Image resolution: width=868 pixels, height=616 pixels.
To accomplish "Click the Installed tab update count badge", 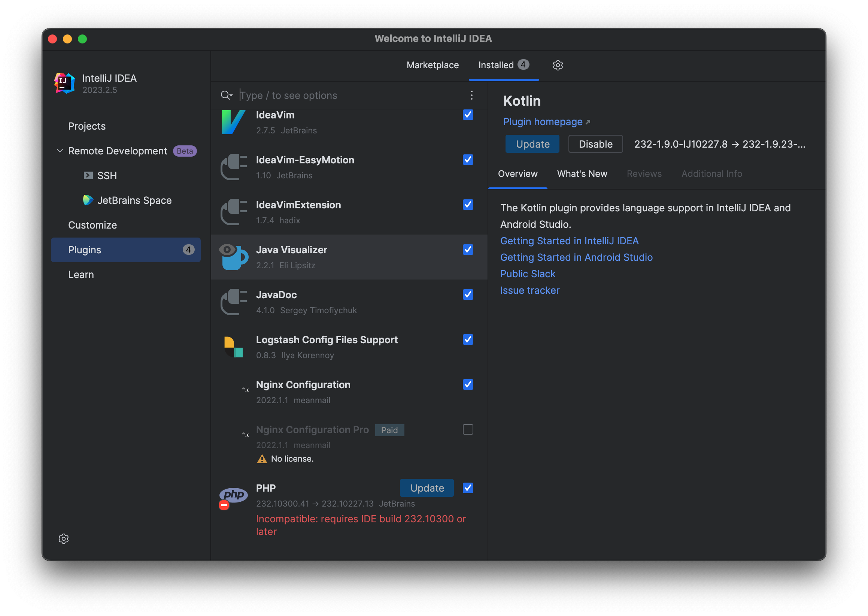I will [x=523, y=64].
